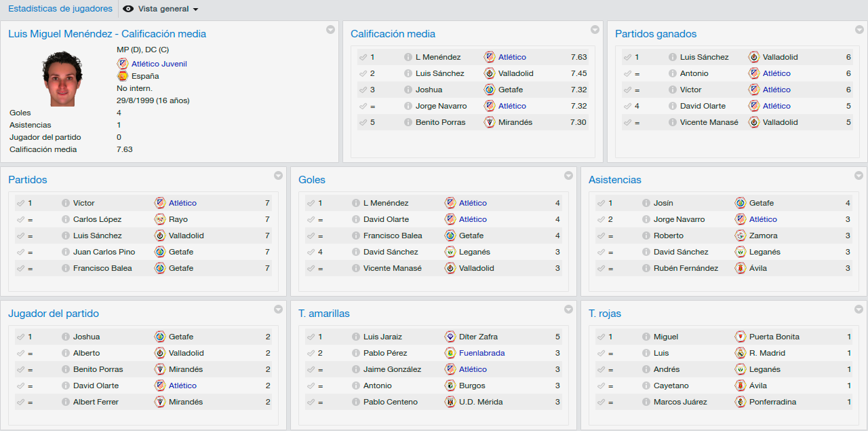Click info icon next to Miguel in T. rojas
Screen dimensions: 868x431
tap(646, 337)
